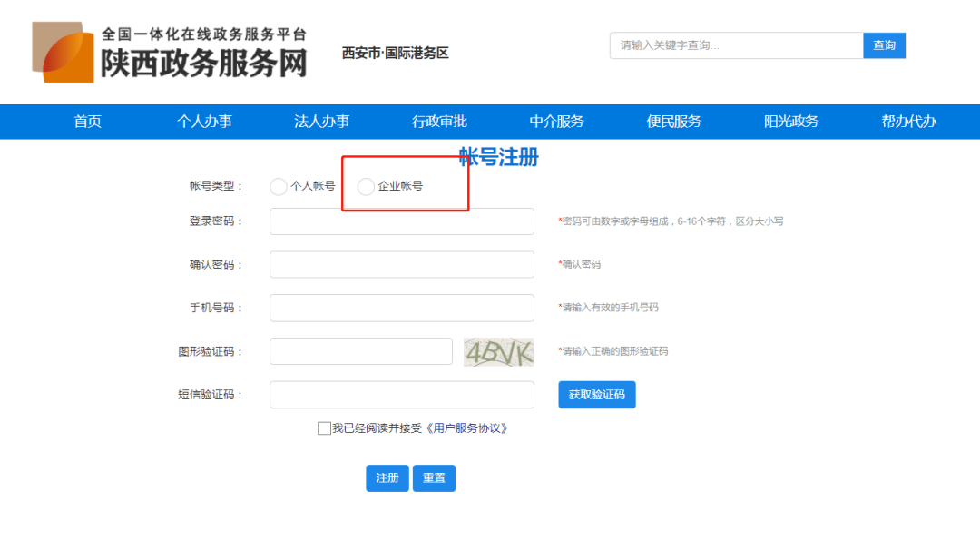The height and width of the screenshot is (550, 980).
Task: Open the 法人办事 menu item
Action: [x=321, y=121]
